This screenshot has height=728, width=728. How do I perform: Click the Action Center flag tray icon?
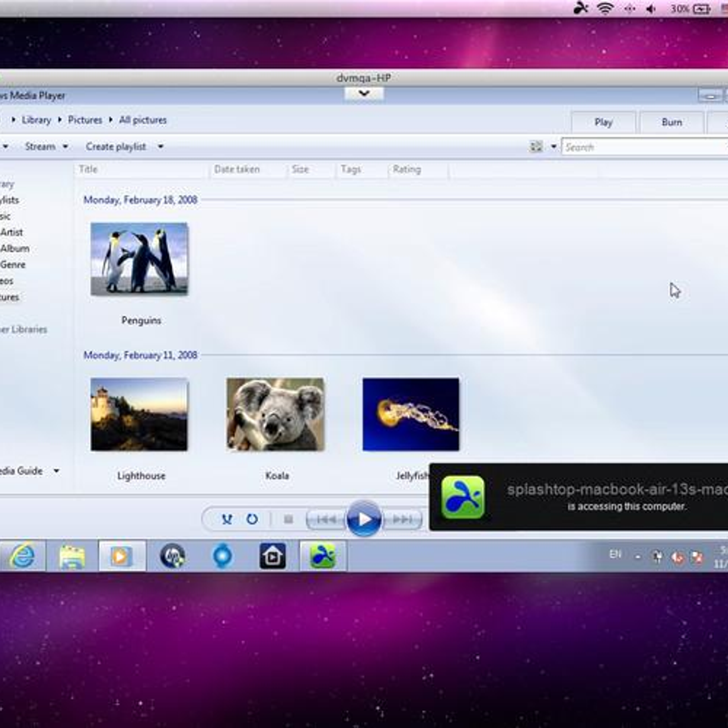[697, 556]
